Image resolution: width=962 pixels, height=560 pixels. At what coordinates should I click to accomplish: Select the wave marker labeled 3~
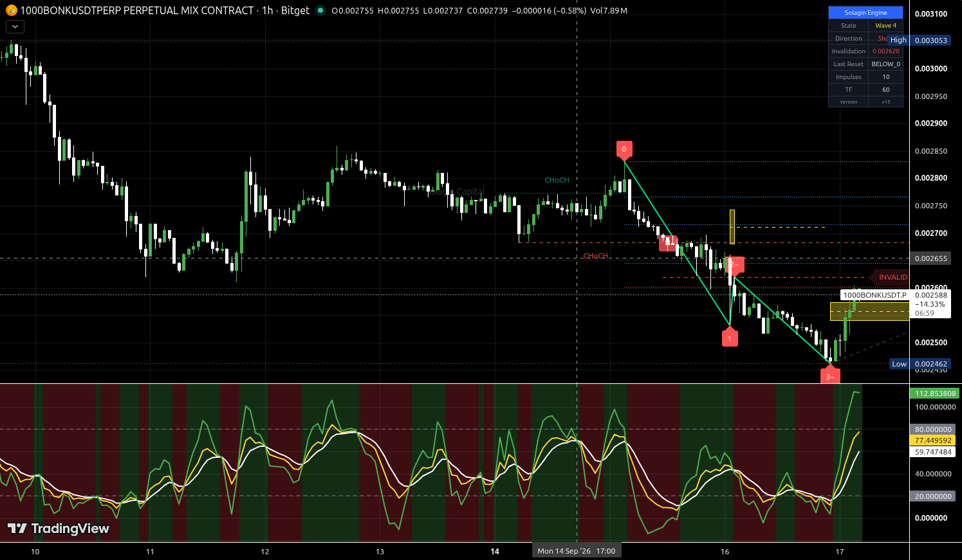[829, 376]
